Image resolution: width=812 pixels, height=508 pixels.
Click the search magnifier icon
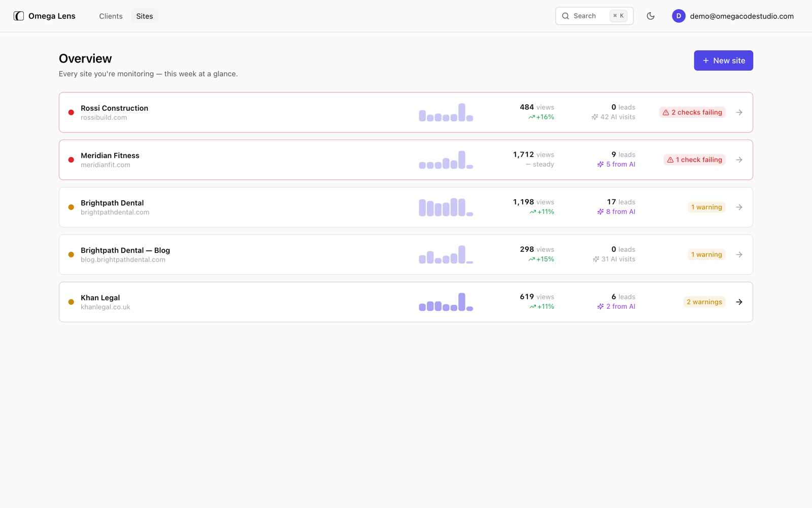[565, 16]
